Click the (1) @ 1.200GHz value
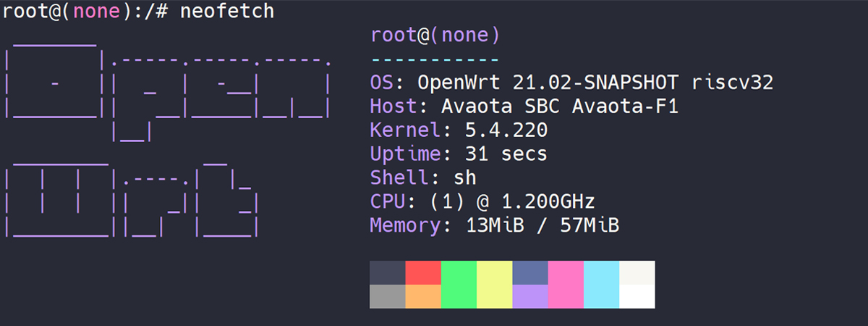868x326 pixels. (512, 202)
